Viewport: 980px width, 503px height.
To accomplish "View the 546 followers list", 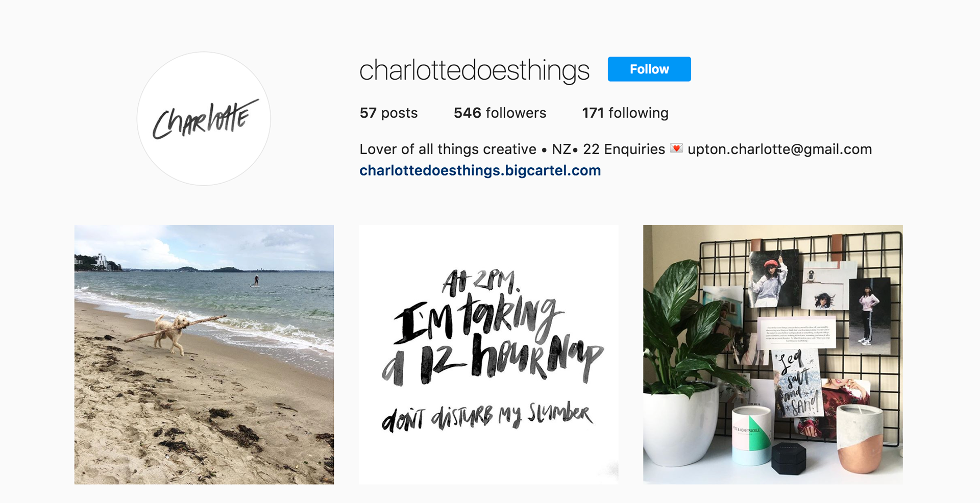I will point(500,113).
